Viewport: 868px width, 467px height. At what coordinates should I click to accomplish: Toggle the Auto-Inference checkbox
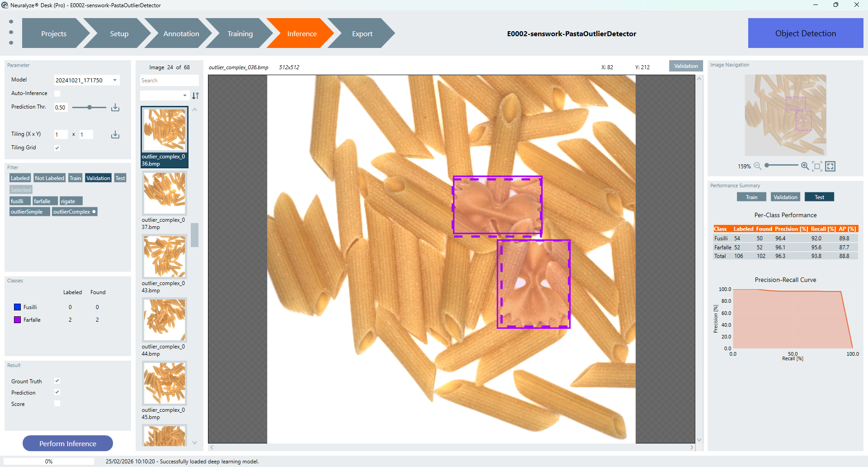coord(57,94)
